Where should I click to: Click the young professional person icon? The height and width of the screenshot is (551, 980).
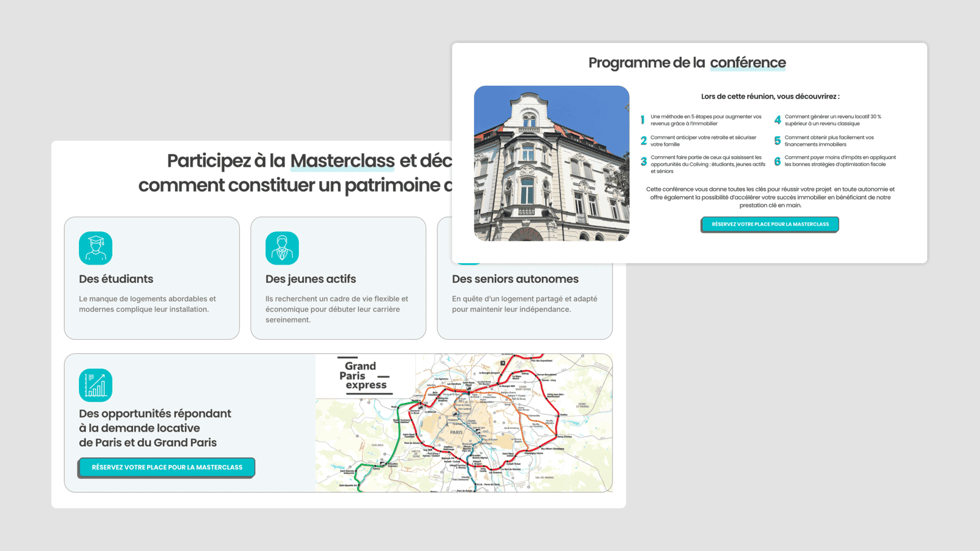click(x=282, y=248)
